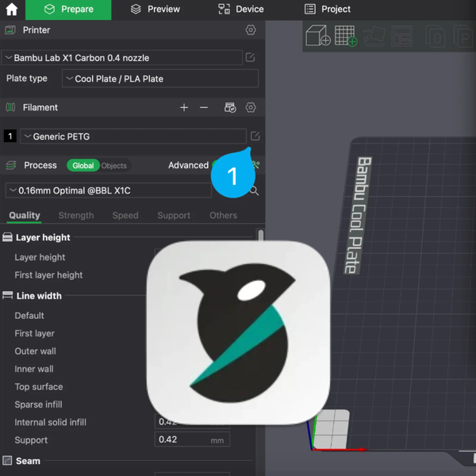Click the Outer wall label
The height and width of the screenshot is (476, 476).
35,351
